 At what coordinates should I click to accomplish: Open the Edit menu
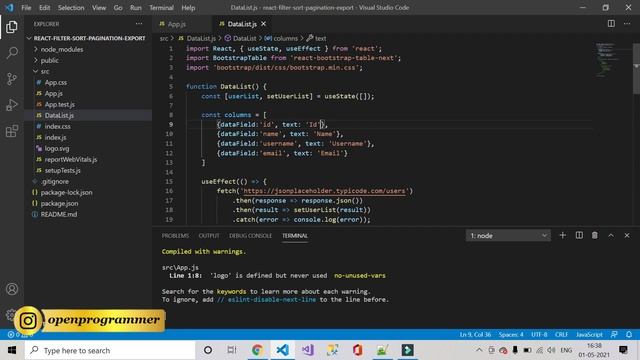coord(44,8)
